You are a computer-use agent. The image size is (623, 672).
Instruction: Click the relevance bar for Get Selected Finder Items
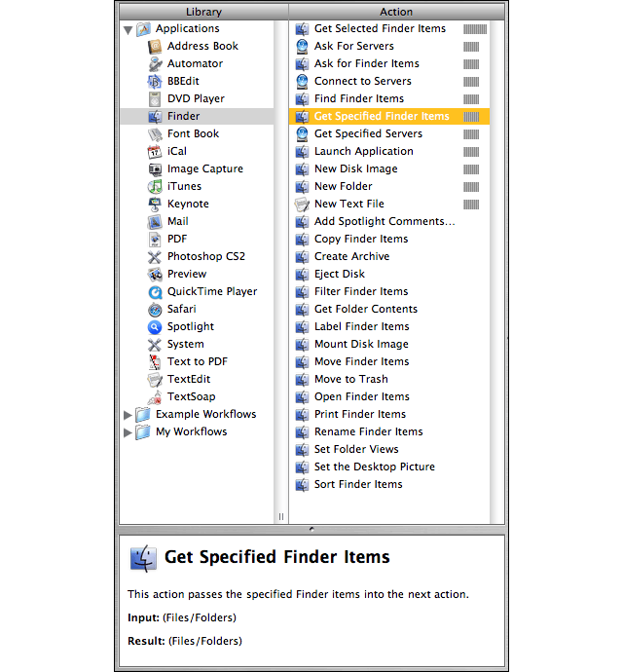(475, 29)
